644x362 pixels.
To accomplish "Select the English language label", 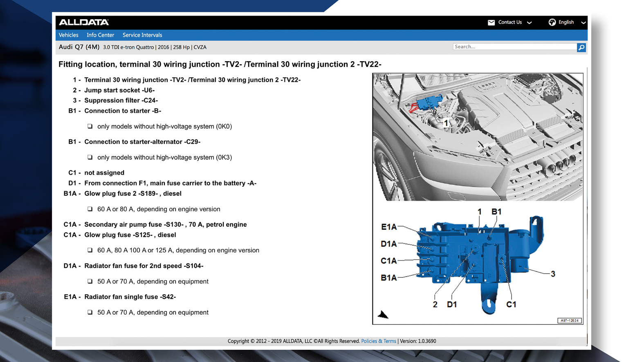I will pos(566,22).
